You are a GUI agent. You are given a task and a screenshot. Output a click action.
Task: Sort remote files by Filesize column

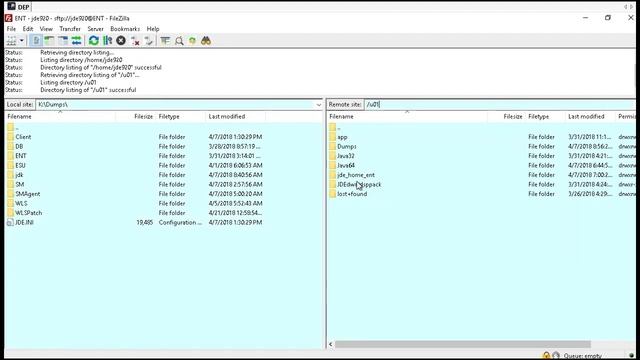506,116
